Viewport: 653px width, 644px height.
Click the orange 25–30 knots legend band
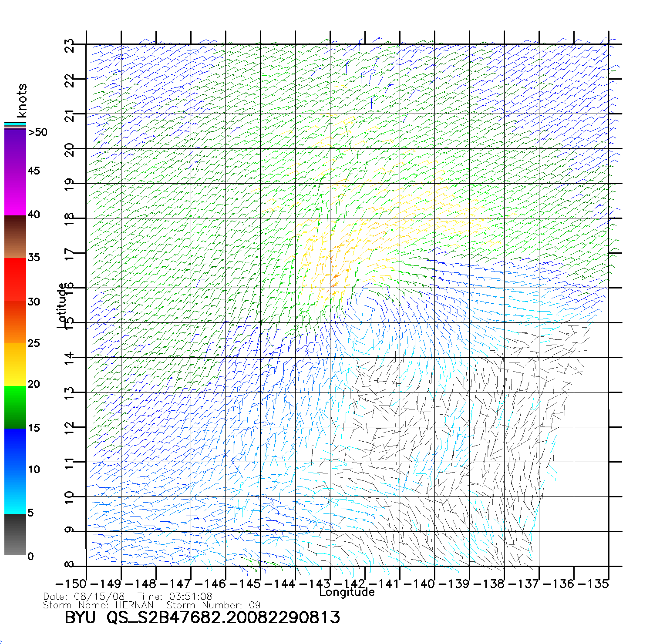(15, 322)
